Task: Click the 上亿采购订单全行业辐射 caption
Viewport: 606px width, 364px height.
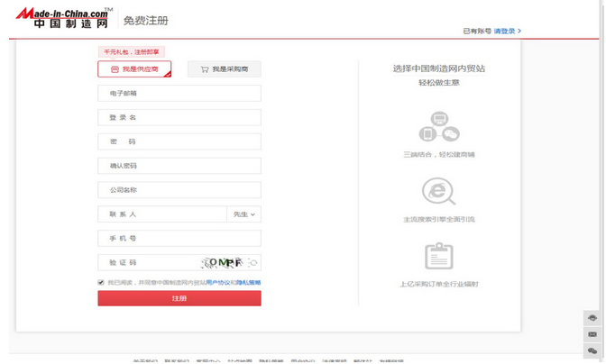Action: point(439,284)
